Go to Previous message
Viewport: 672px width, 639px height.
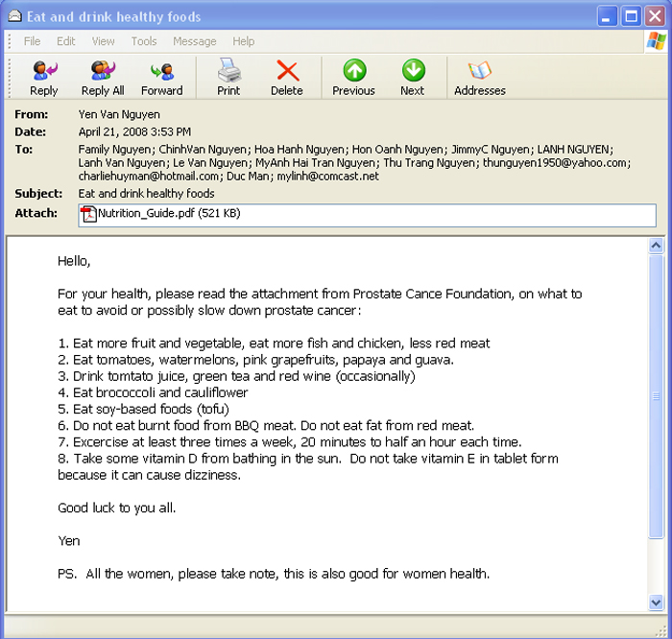click(354, 78)
